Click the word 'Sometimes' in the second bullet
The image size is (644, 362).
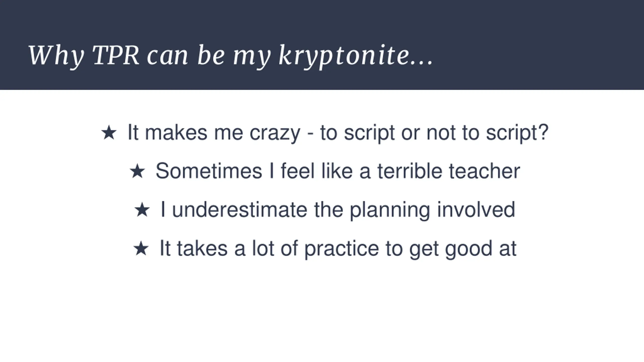(209, 171)
